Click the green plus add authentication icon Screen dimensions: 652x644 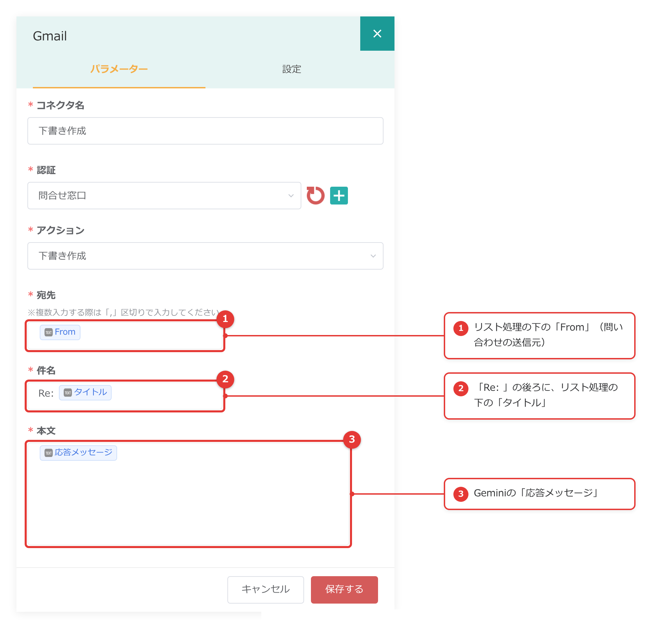pyautogui.click(x=339, y=196)
